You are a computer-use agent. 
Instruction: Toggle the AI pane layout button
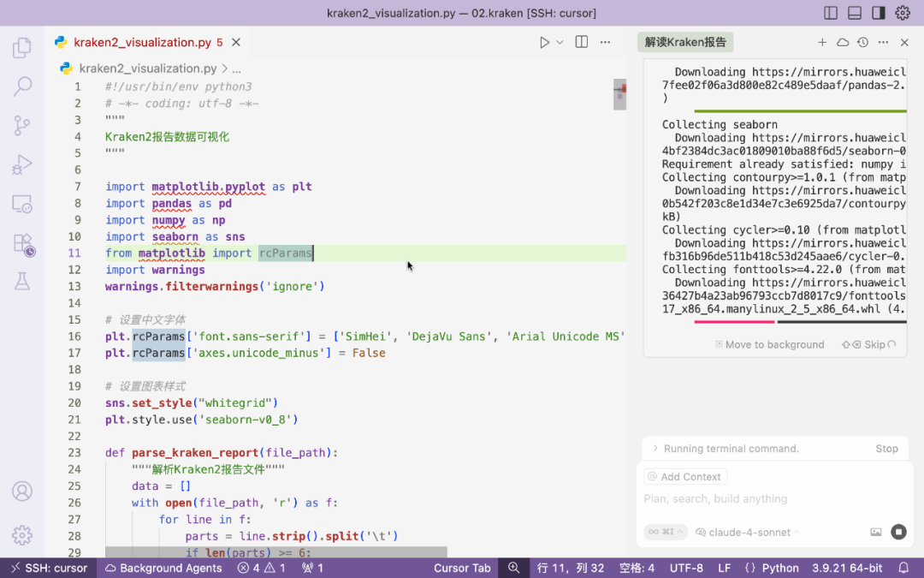tap(879, 13)
